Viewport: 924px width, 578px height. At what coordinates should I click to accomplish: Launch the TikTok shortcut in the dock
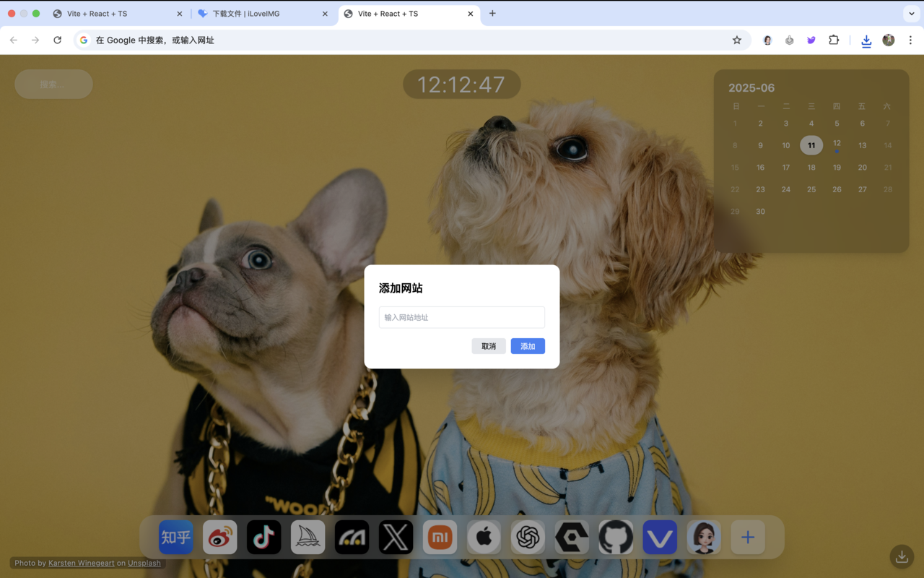264,537
